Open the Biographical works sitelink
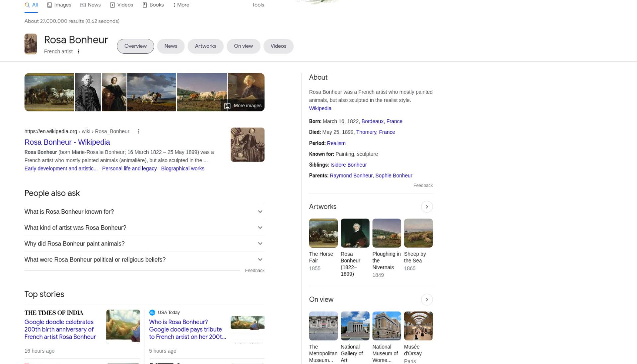 click(x=183, y=169)
